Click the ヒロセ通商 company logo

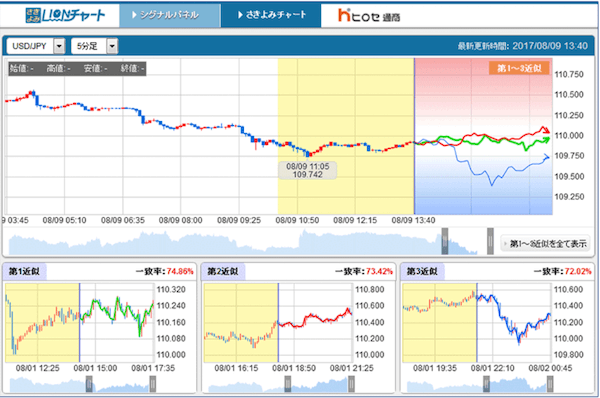(x=369, y=16)
